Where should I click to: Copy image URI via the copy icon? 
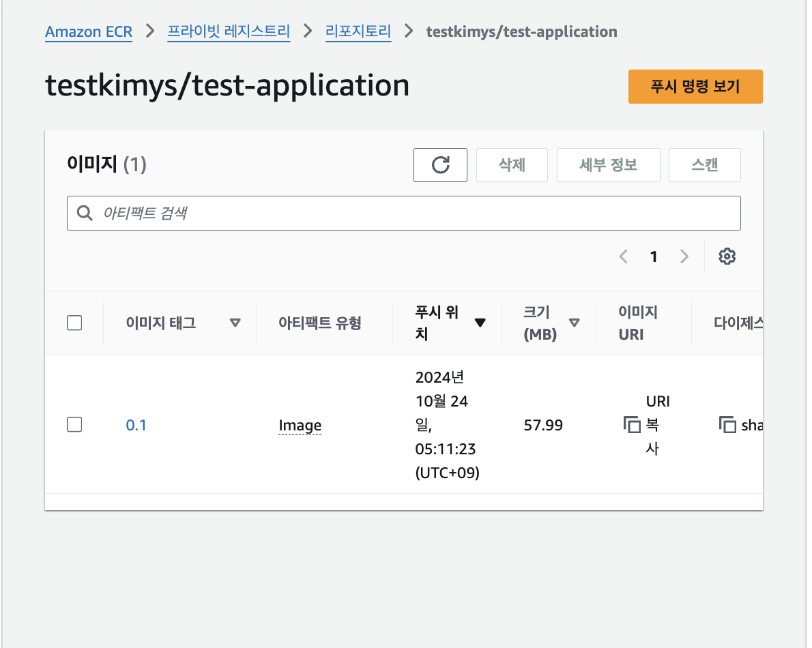[x=632, y=425]
